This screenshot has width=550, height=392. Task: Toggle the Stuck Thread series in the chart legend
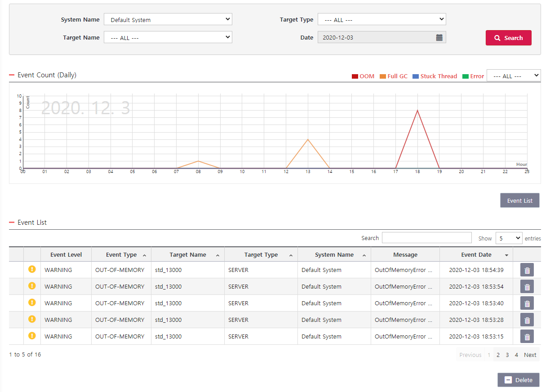click(435, 76)
